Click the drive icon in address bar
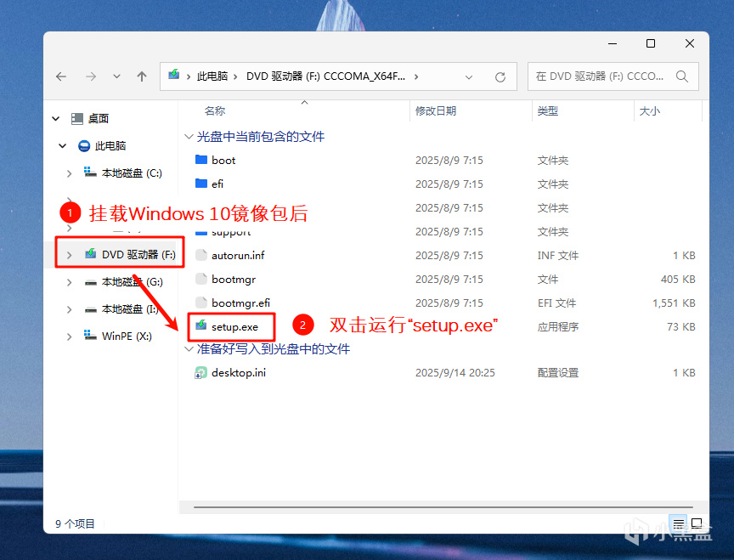Screen dimensions: 734x560 click(x=174, y=75)
